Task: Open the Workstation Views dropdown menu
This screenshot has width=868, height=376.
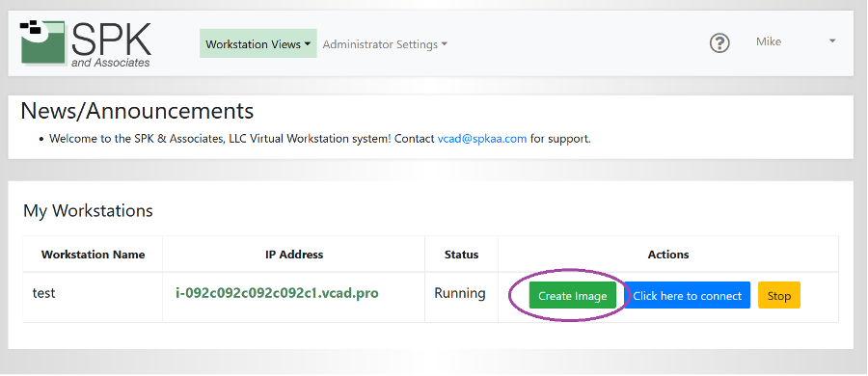Action: point(258,43)
